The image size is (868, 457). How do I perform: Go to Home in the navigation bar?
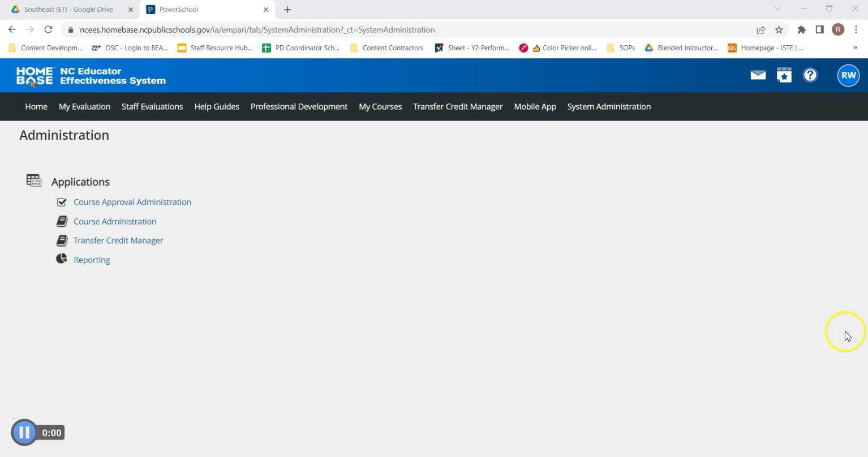(36, 106)
